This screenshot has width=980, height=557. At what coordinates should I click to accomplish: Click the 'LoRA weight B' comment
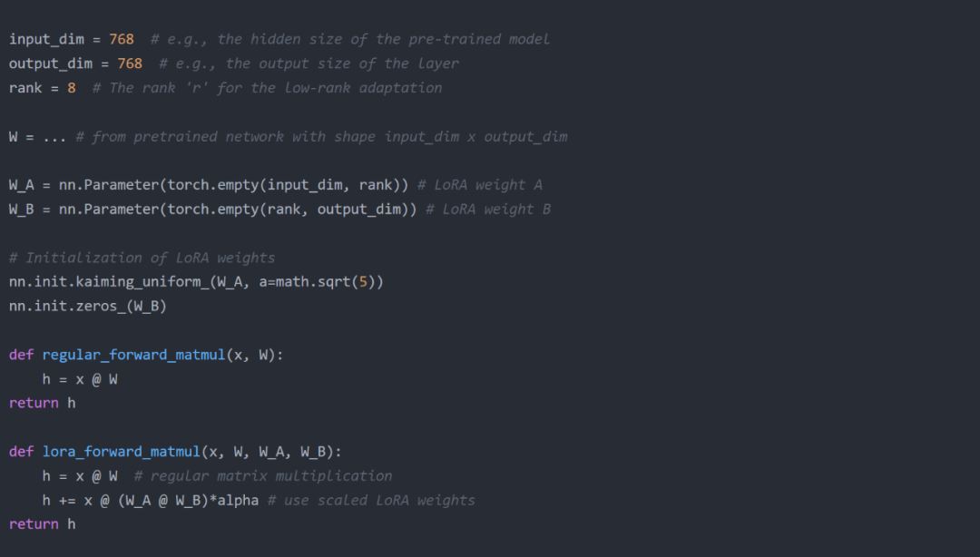487,209
